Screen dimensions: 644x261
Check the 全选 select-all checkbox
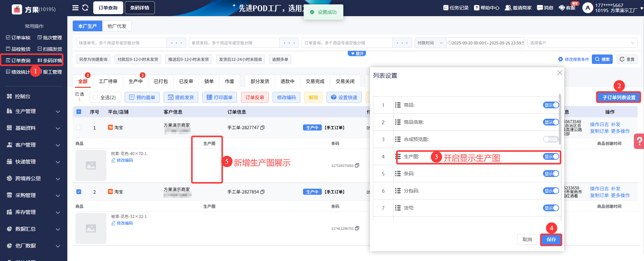(x=95, y=98)
